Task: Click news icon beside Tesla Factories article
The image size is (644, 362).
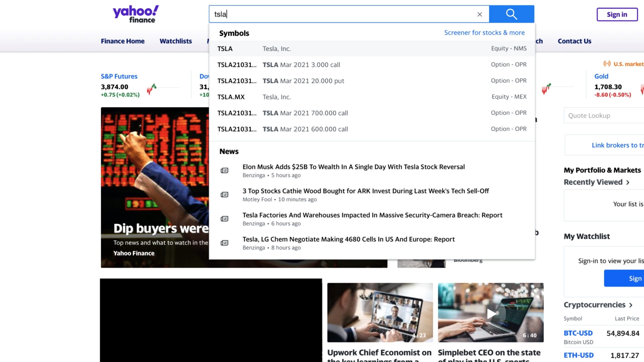Action: point(224,219)
